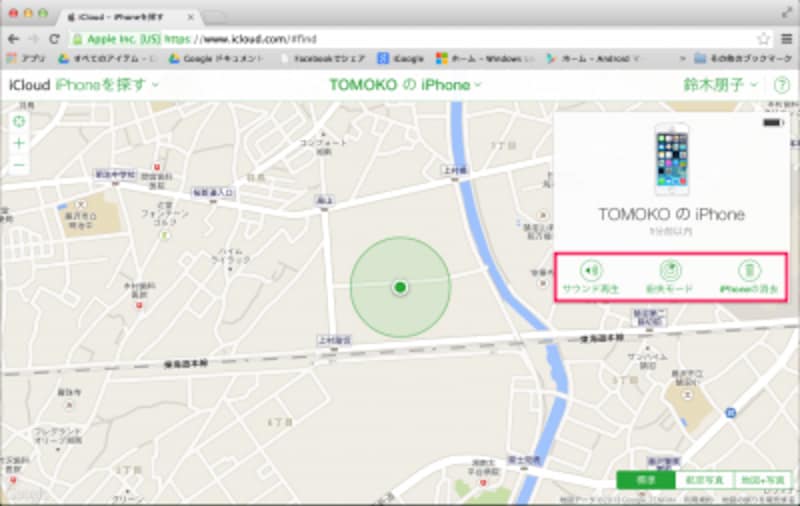Viewport: 800px width, 506px height.
Task: Toggle browser fullscreen arrows icon
Action: pos(787,13)
